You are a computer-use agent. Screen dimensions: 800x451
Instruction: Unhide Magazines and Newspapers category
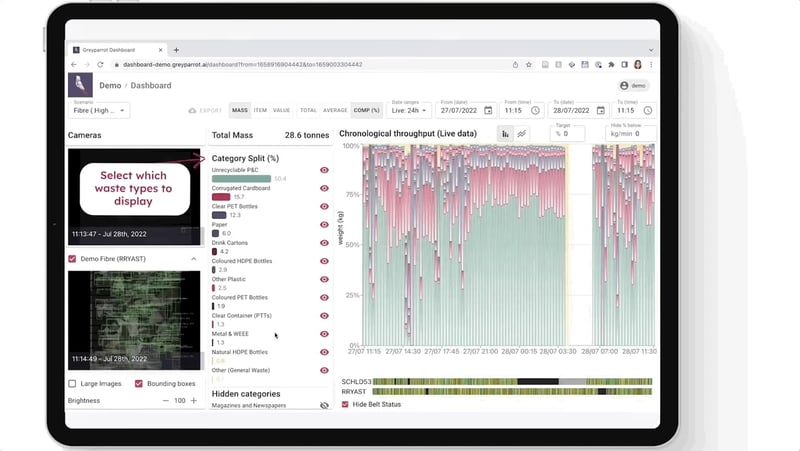click(324, 406)
